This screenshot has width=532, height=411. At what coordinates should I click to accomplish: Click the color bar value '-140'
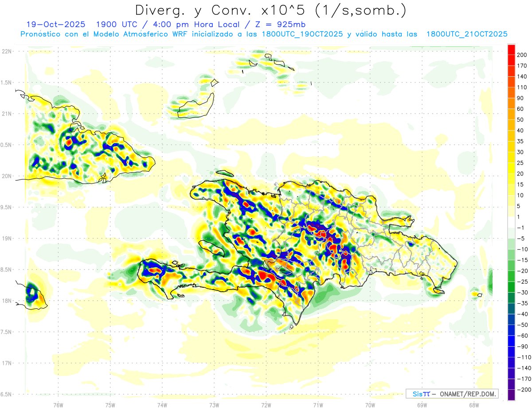click(x=524, y=368)
